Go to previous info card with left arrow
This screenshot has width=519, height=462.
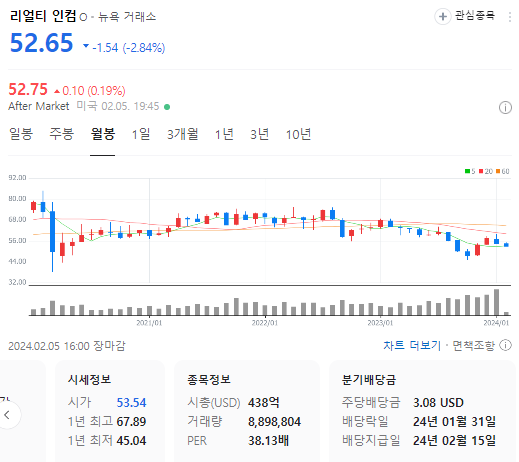tap(7, 415)
